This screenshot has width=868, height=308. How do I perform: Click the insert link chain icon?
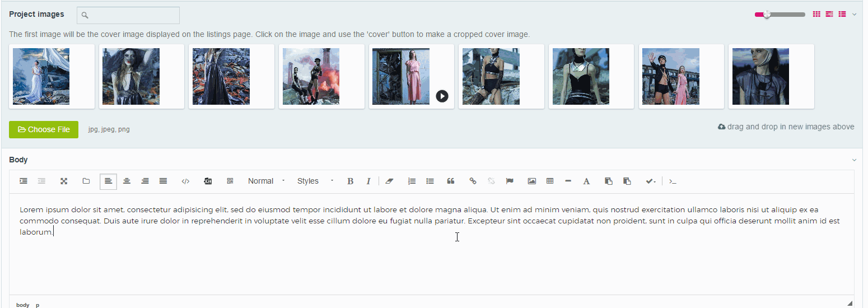(473, 181)
